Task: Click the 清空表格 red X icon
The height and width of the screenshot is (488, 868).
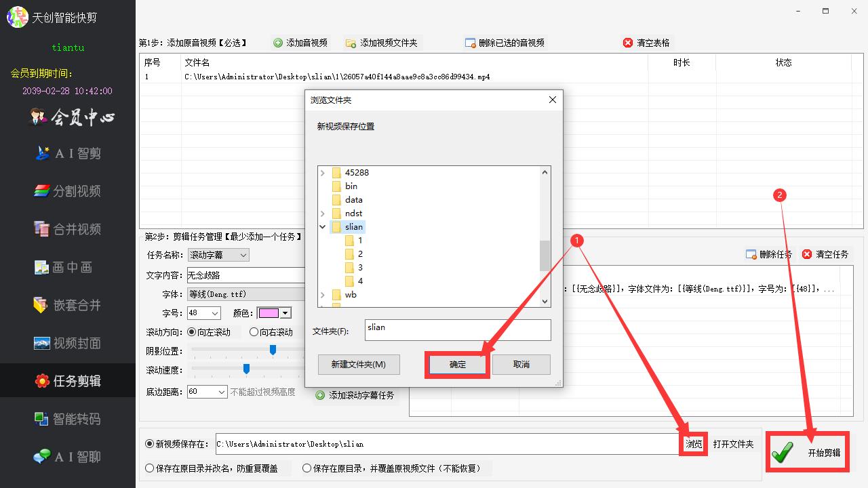Action: click(x=628, y=43)
